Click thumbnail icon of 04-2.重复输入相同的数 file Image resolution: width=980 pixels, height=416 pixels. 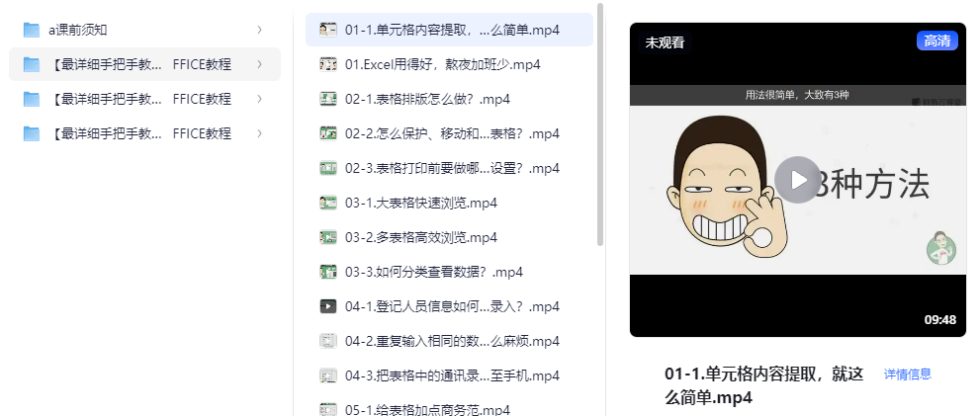pyautogui.click(x=328, y=341)
